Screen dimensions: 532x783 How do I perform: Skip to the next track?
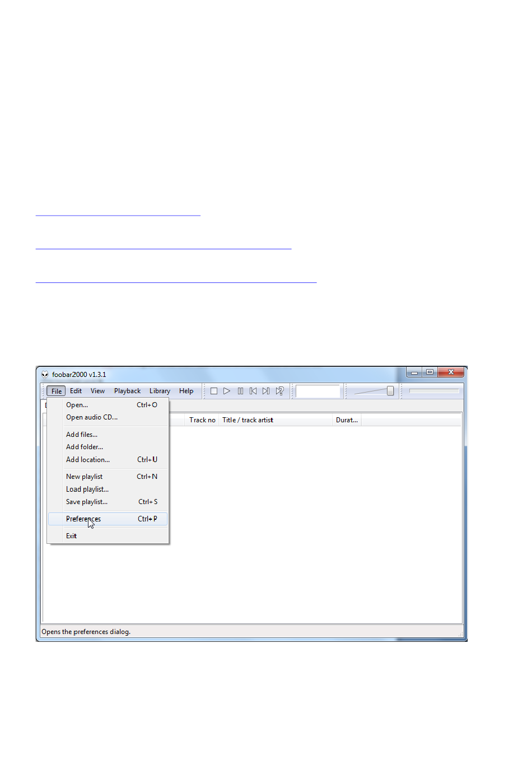click(x=266, y=391)
